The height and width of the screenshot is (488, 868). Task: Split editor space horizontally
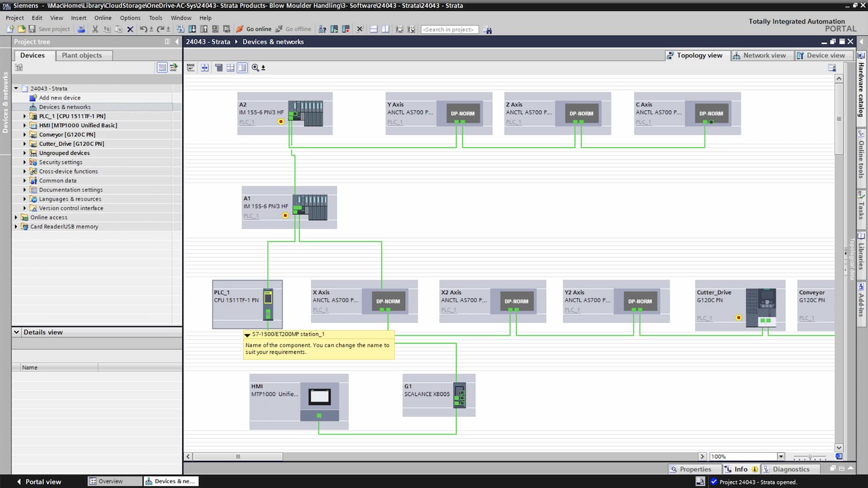pos(374,29)
